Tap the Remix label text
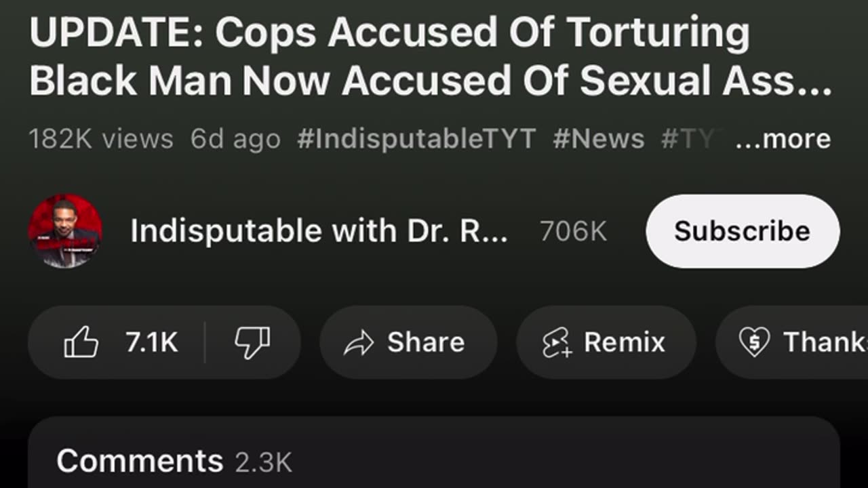This screenshot has height=488, width=868. click(625, 342)
